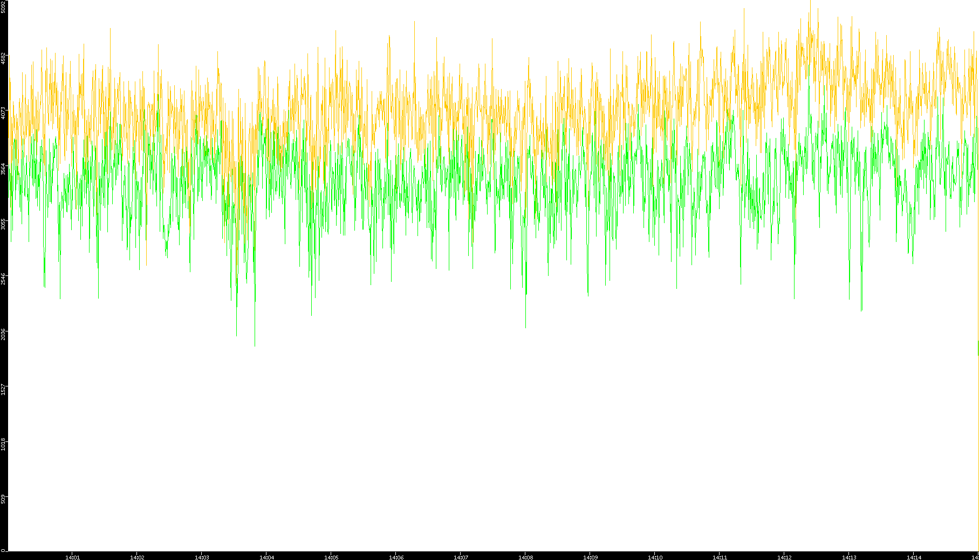
Task: Pick the 1527 vertical axis label
Action: pos(3,389)
